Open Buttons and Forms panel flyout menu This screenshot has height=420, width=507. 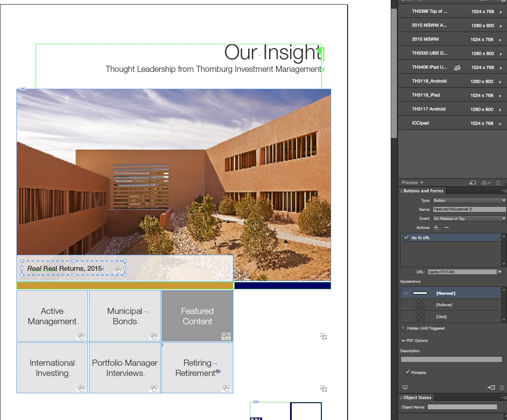(504, 191)
